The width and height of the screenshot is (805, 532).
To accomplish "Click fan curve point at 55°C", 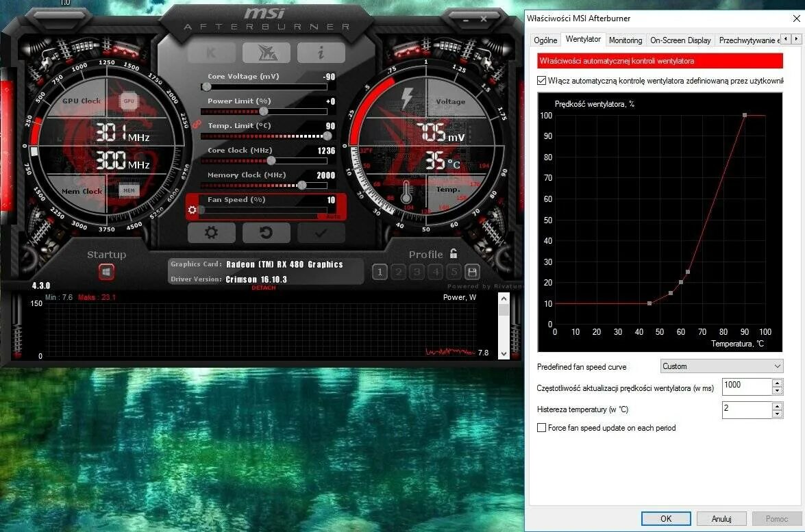I will (671, 293).
